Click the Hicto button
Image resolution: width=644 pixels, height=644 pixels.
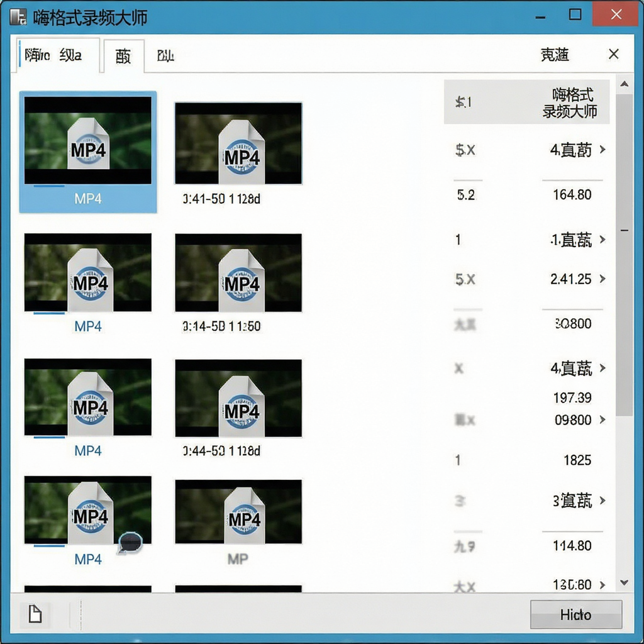click(576, 614)
